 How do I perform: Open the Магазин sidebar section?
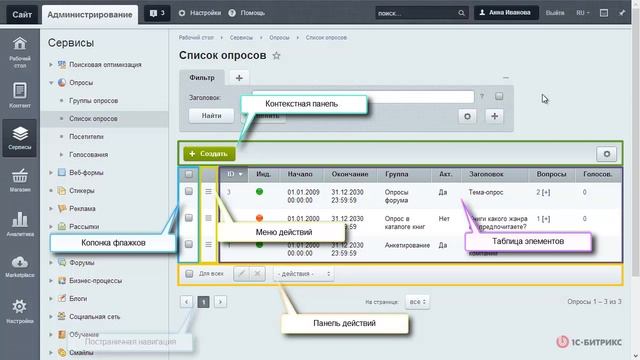(x=20, y=180)
